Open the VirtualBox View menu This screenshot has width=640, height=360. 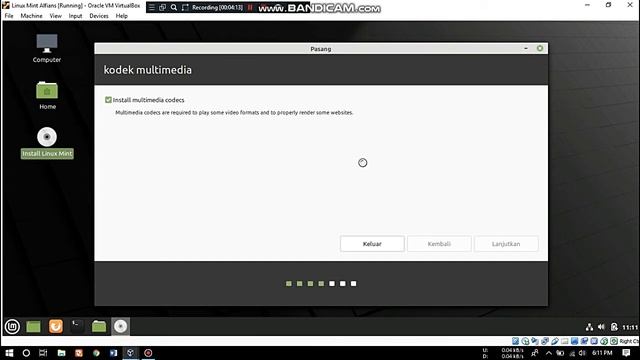(x=56, y=16)
